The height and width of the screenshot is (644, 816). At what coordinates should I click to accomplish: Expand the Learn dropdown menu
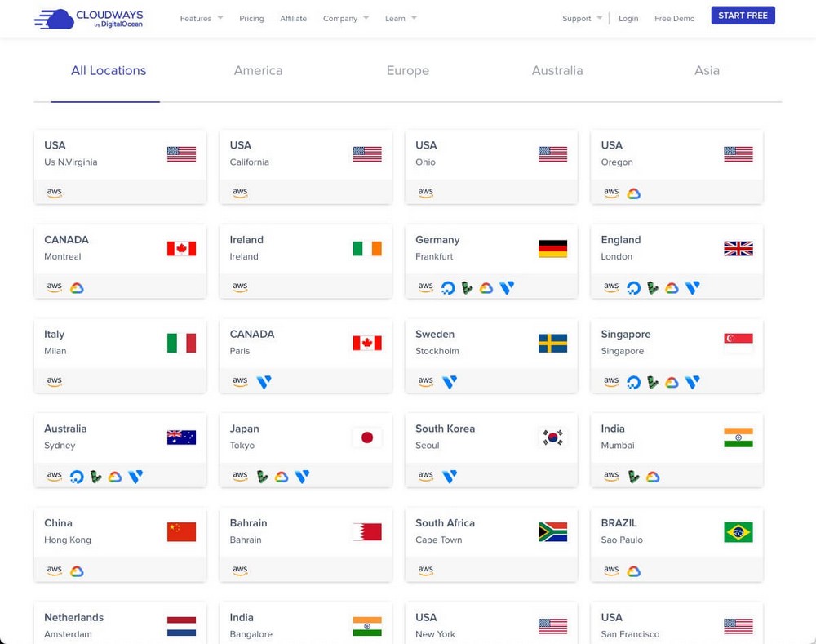tap(401, 18)
